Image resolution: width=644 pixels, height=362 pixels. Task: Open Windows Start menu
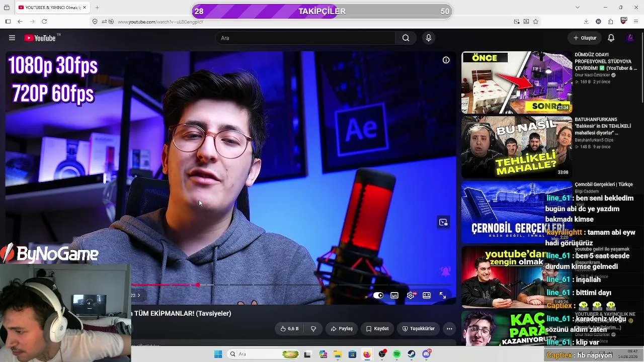[218, 354]
